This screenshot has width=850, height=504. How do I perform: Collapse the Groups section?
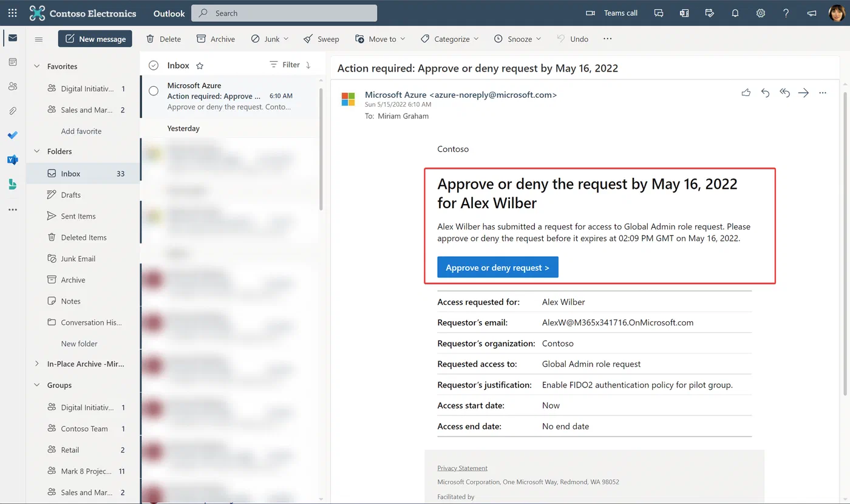36,385
